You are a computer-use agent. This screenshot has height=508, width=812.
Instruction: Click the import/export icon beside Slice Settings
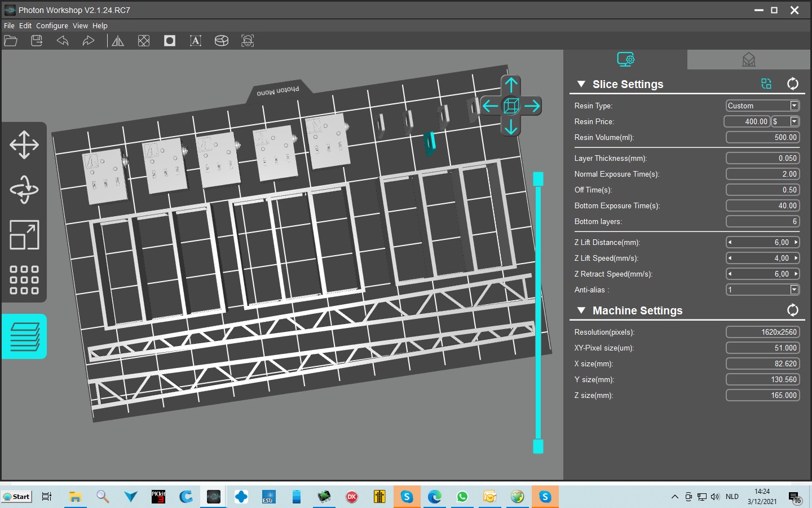[x=766, y=84]
